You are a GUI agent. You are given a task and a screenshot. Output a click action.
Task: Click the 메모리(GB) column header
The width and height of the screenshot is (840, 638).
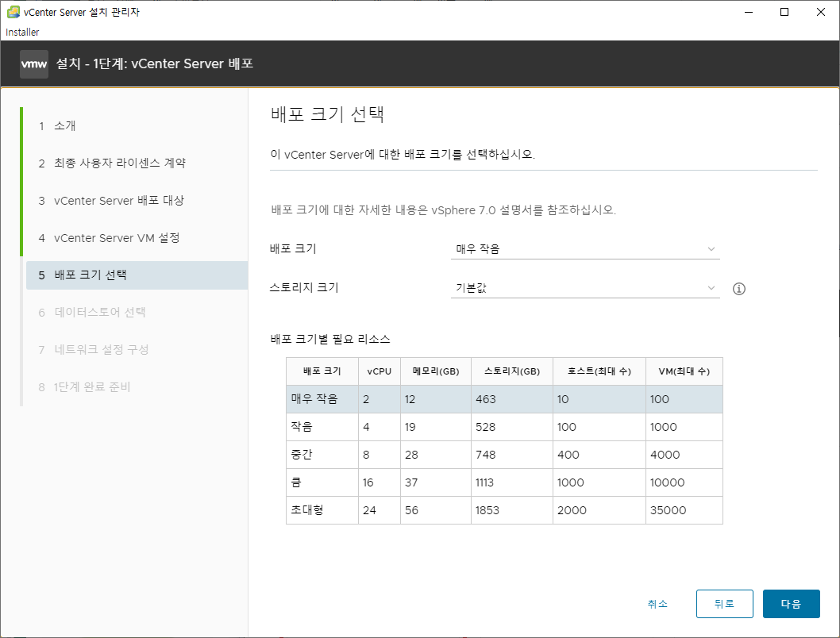coord(436,371)
